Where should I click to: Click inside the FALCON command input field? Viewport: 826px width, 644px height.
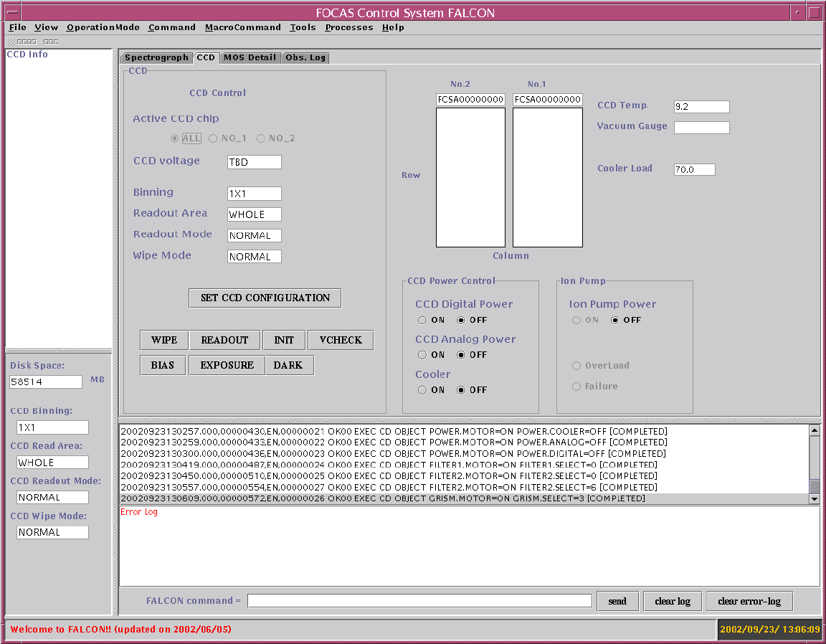(419, 600)
